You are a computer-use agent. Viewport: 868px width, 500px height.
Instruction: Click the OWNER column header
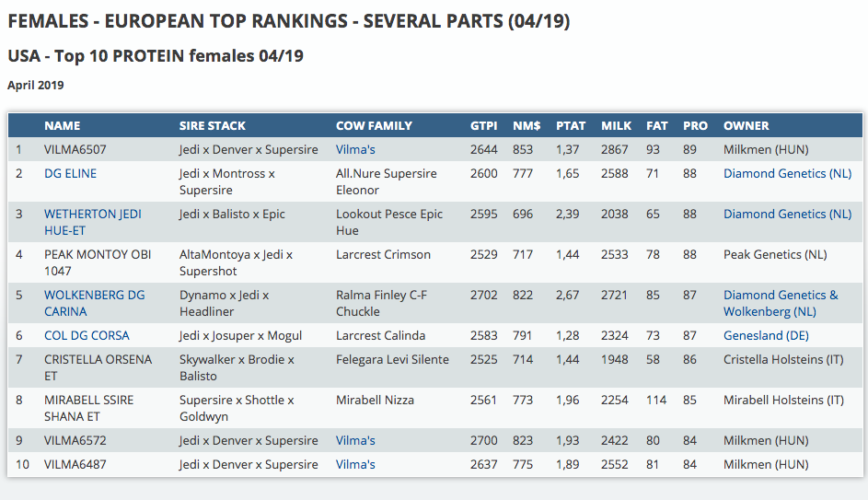pos(746,125)
